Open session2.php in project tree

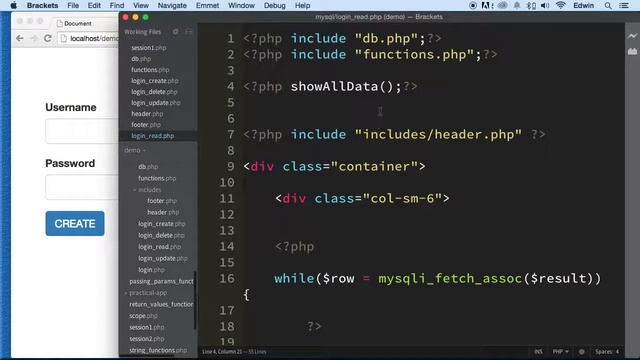147,339
